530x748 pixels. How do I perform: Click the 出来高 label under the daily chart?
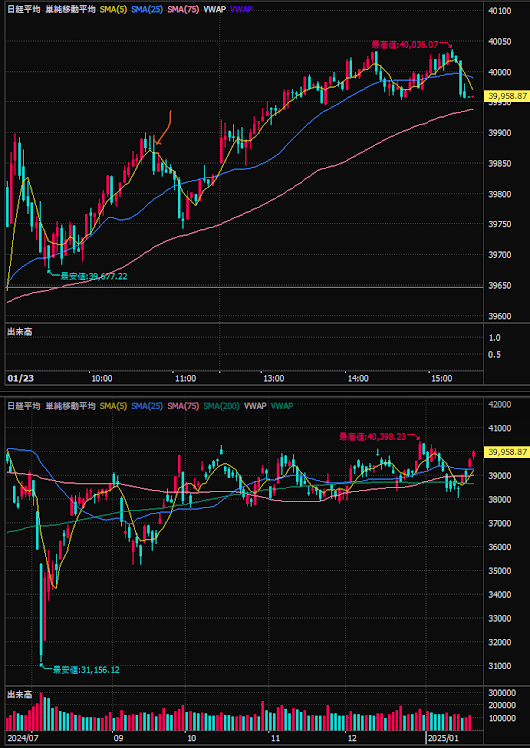(20, 696)
